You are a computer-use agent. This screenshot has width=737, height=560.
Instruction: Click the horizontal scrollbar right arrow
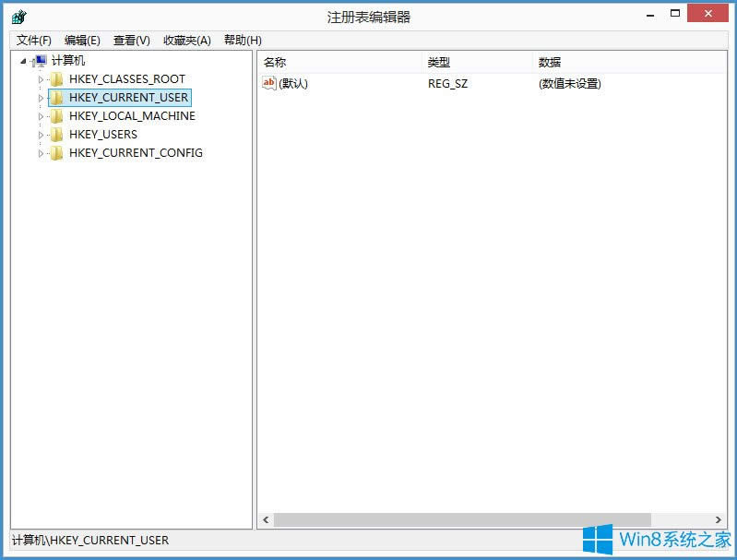[719, 519]
